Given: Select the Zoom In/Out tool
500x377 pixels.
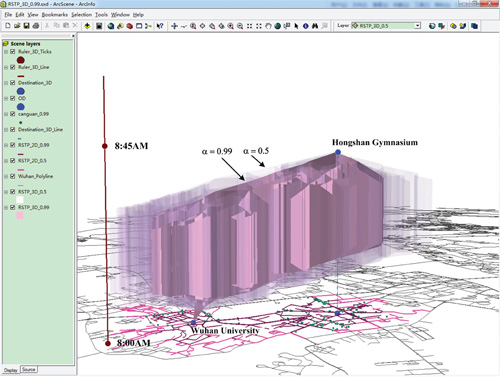Looking at the screenshot, I should 193,26.
